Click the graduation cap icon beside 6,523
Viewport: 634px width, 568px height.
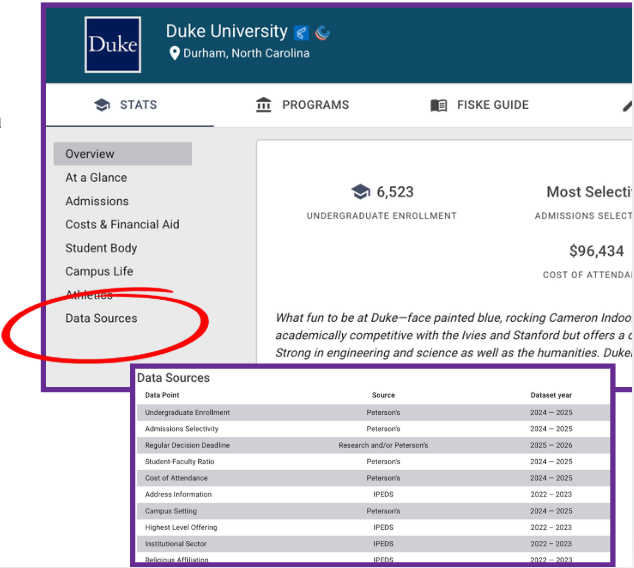(x=361, y=192)
